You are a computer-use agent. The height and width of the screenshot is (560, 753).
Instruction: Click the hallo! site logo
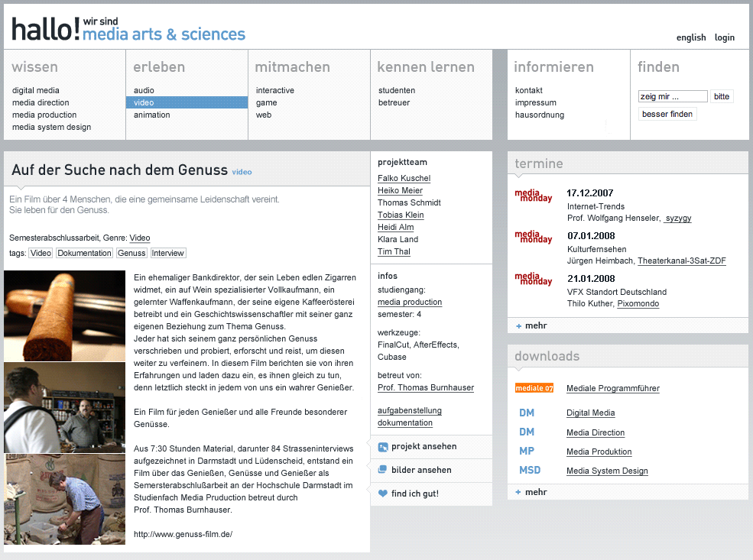point(128,29)
